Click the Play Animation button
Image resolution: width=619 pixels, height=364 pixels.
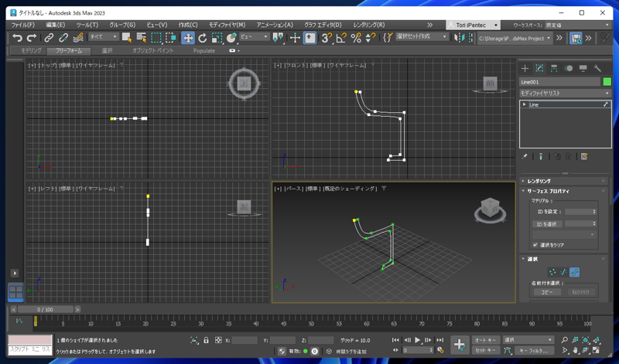click(418, 340)
